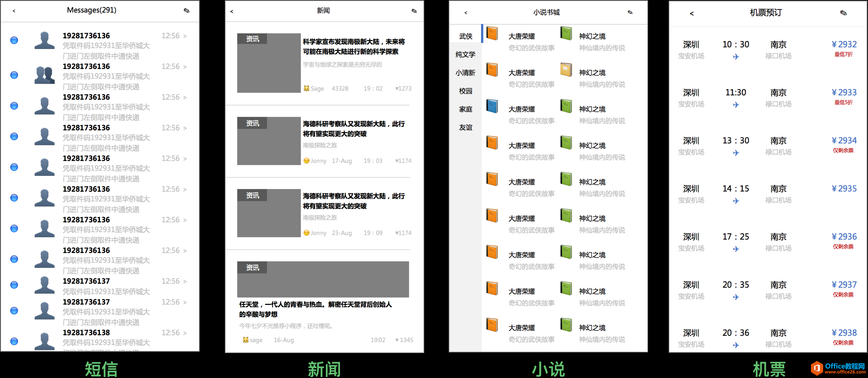The width and height of the screenshot is (868, 378).
Task: Tap the pencil icon in the 小说书城 header
Action: click(x=630, y=12)
